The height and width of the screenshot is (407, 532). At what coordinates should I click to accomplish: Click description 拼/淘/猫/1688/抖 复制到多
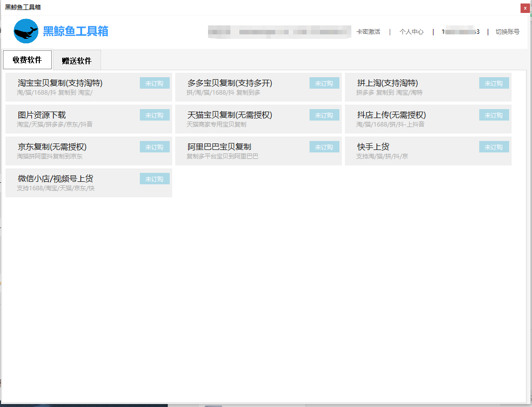(x=223, y=92)
